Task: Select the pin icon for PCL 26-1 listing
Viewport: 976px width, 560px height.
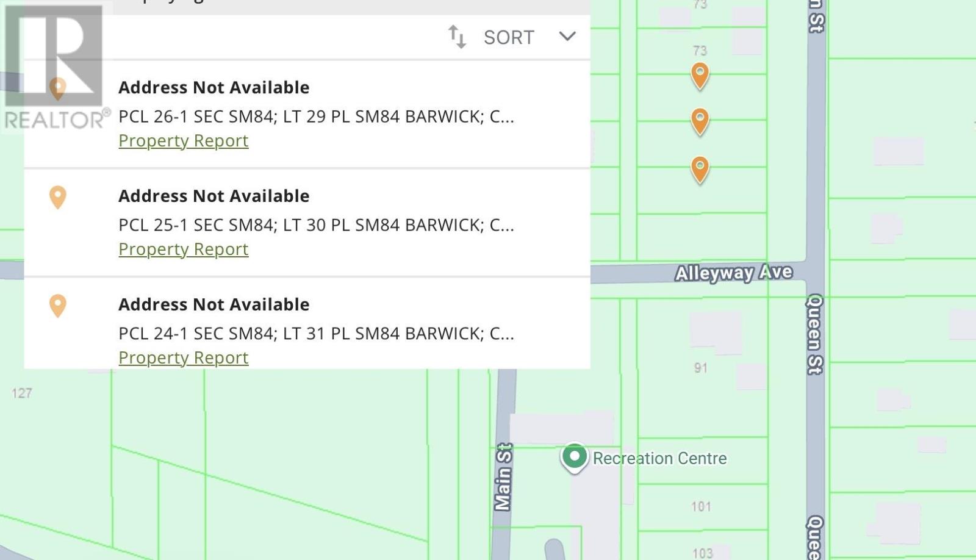Action: pos(58,88)
